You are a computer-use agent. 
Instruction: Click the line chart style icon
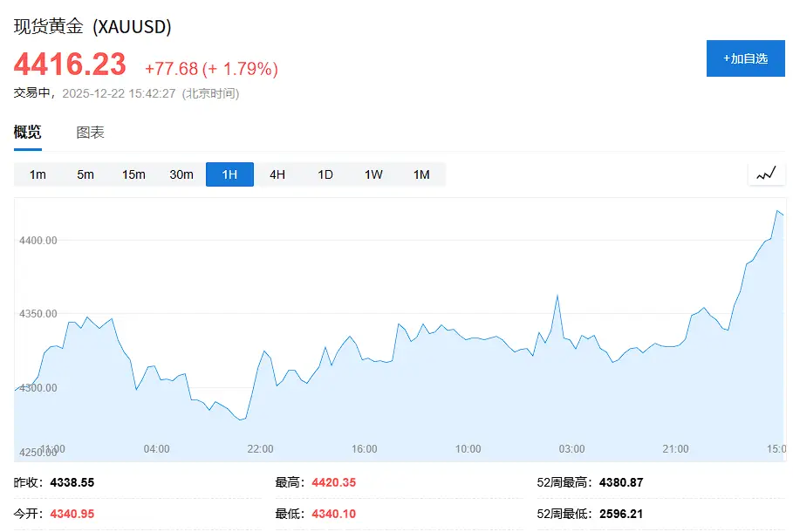(766, 174)
